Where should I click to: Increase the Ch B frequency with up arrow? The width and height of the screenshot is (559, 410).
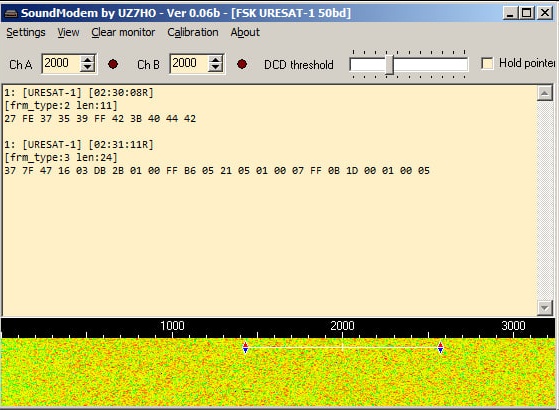point(215,60)
